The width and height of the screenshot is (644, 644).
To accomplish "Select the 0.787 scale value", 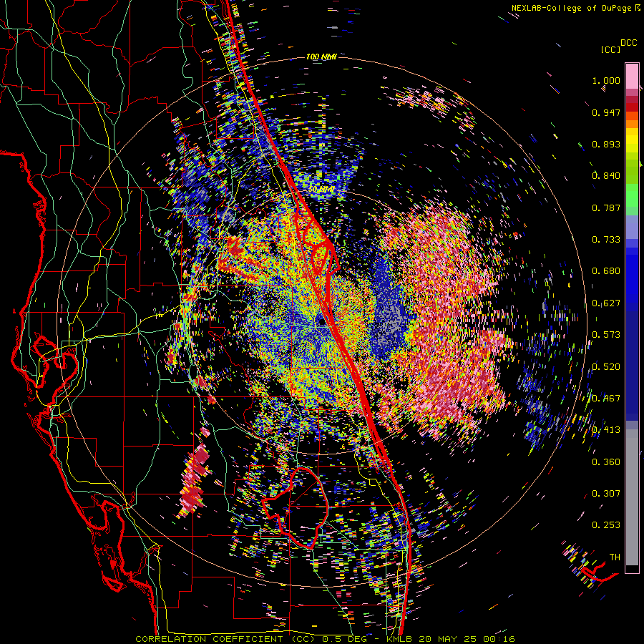I will click(606, 208).
